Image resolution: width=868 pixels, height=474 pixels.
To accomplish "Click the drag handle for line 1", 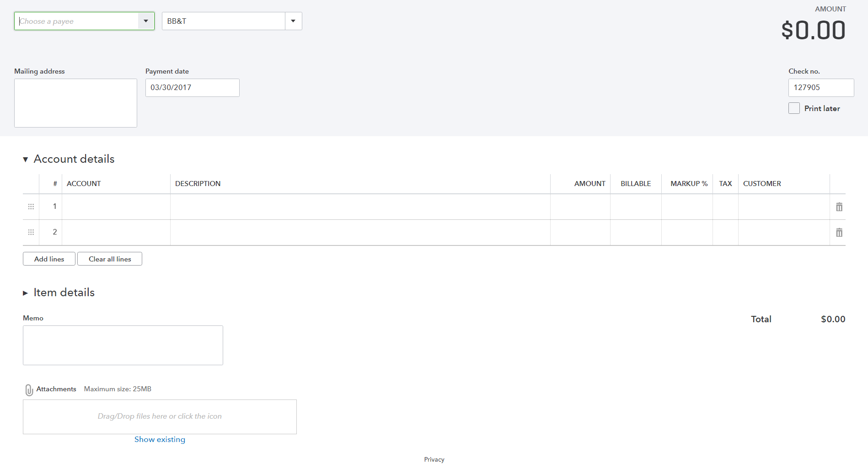I will [31, 207].
